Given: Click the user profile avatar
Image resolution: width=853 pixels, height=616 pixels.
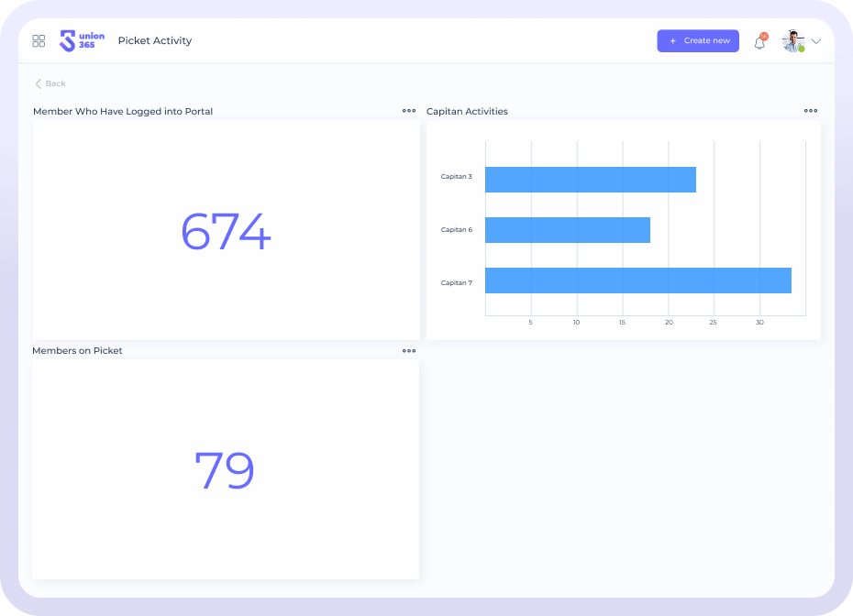Looking at the screenshot, I should click(x=792, y=41).
